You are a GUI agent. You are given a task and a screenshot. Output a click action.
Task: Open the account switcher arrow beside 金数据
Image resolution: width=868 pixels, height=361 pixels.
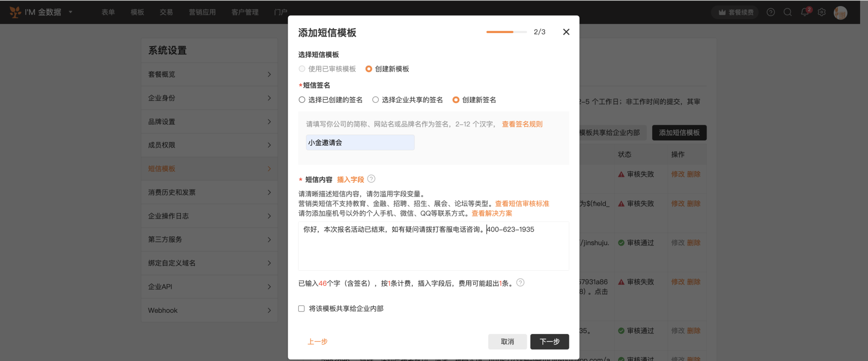click(70, 12)
